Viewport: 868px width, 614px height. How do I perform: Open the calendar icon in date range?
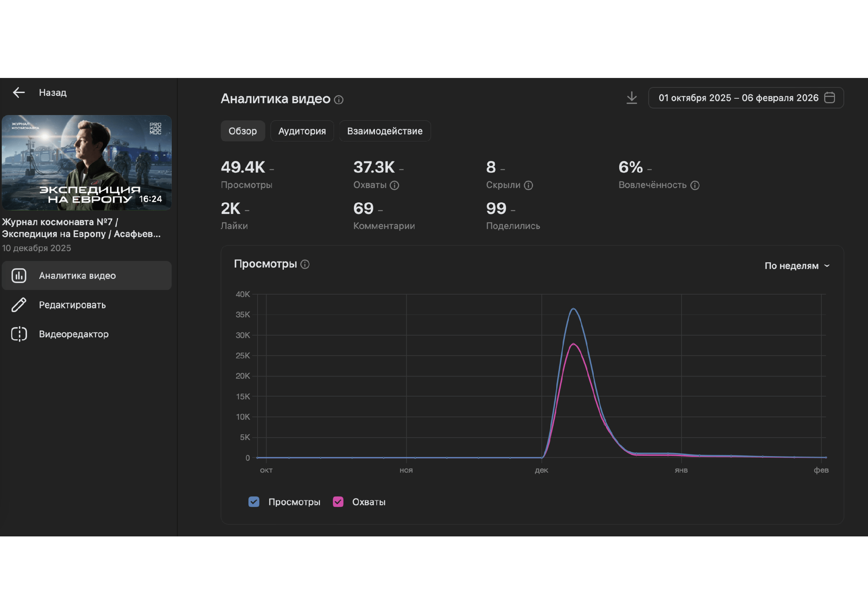[x=829, y=98]
